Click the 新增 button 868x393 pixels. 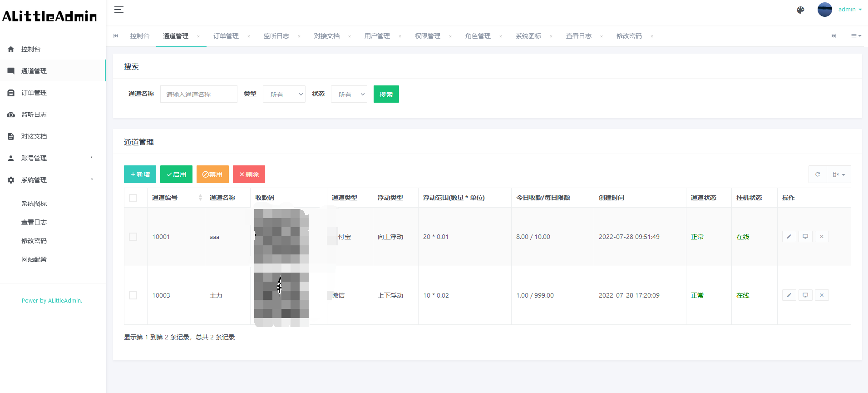coord(140,174)
